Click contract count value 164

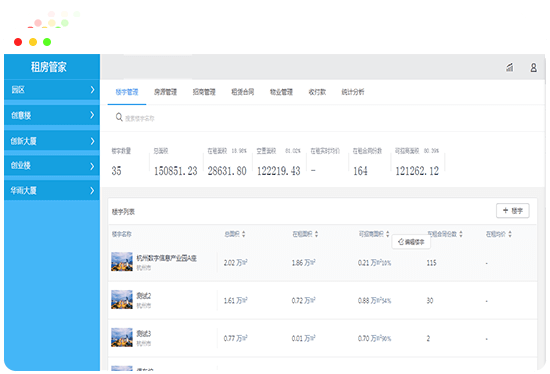[x=360, y=171]
